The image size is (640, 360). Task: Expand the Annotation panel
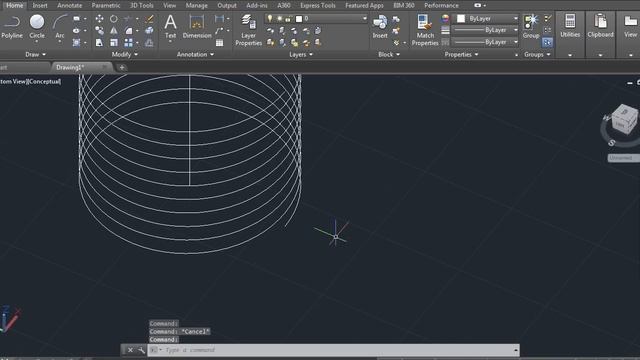point(195,54)
